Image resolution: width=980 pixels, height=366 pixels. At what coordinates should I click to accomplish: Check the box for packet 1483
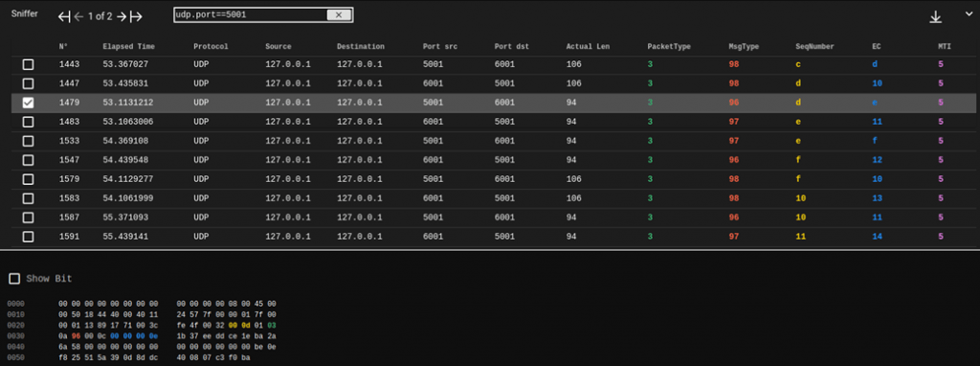[x=28, y=122]
